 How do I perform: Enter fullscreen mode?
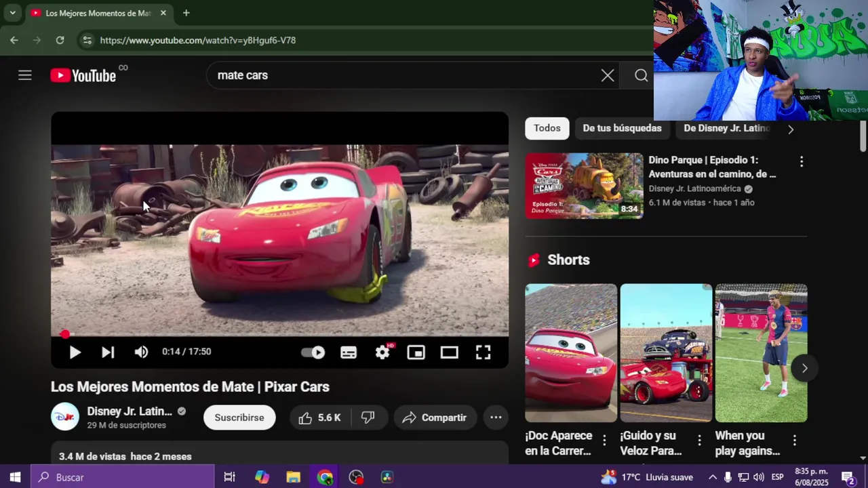483,352
